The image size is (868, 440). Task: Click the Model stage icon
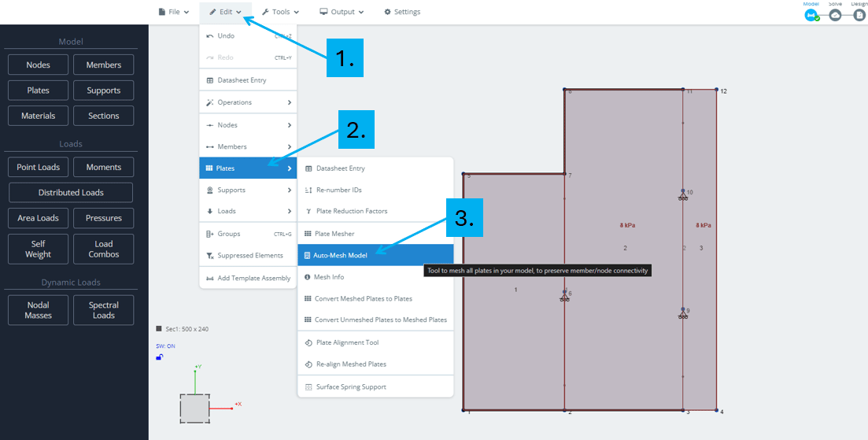click(x=811, y=16)
